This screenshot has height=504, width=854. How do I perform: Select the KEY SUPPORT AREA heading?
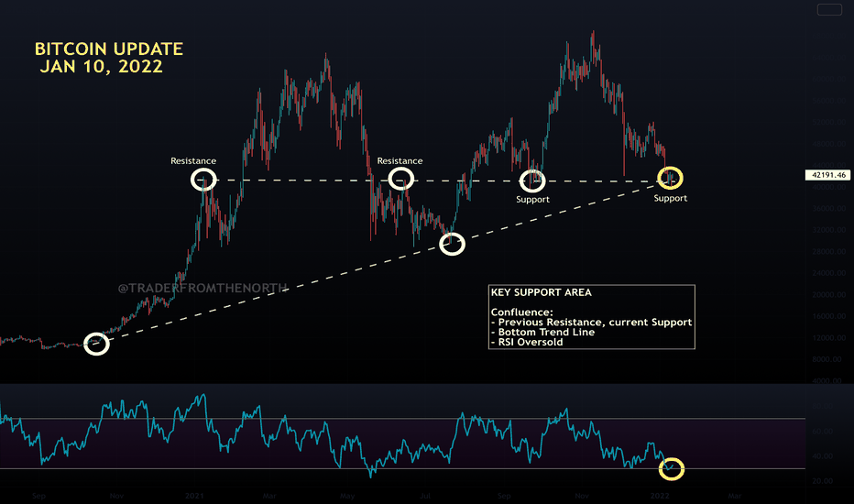click(x=541, y=292)
